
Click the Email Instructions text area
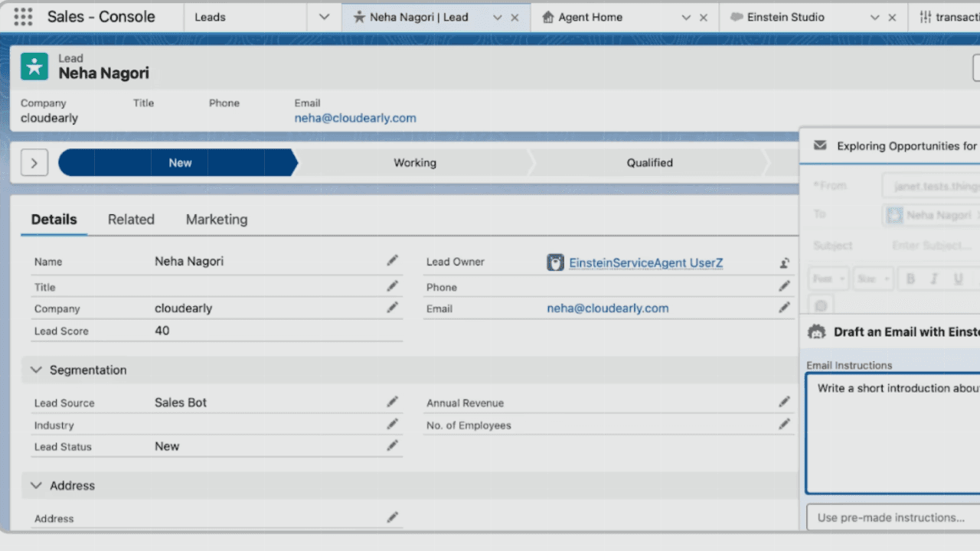pyautogui.click(x=893, y=434)
